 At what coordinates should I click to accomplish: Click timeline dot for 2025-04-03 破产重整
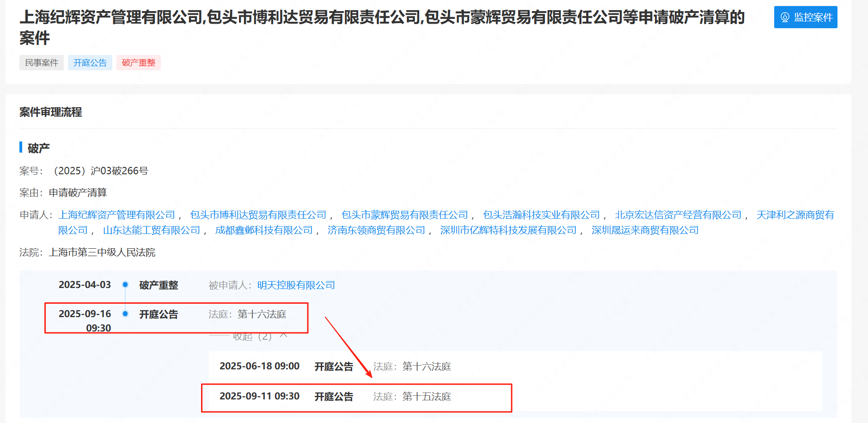click(x=125, y=285)
